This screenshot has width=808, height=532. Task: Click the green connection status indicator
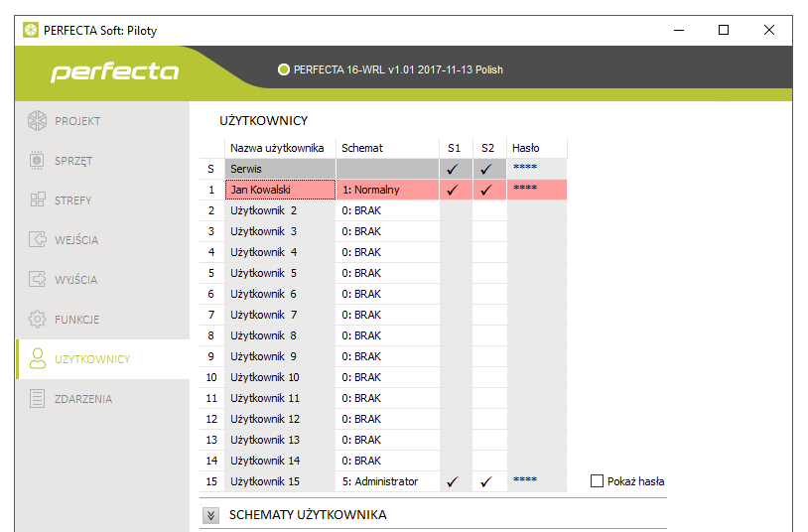[x=283, y=69]
